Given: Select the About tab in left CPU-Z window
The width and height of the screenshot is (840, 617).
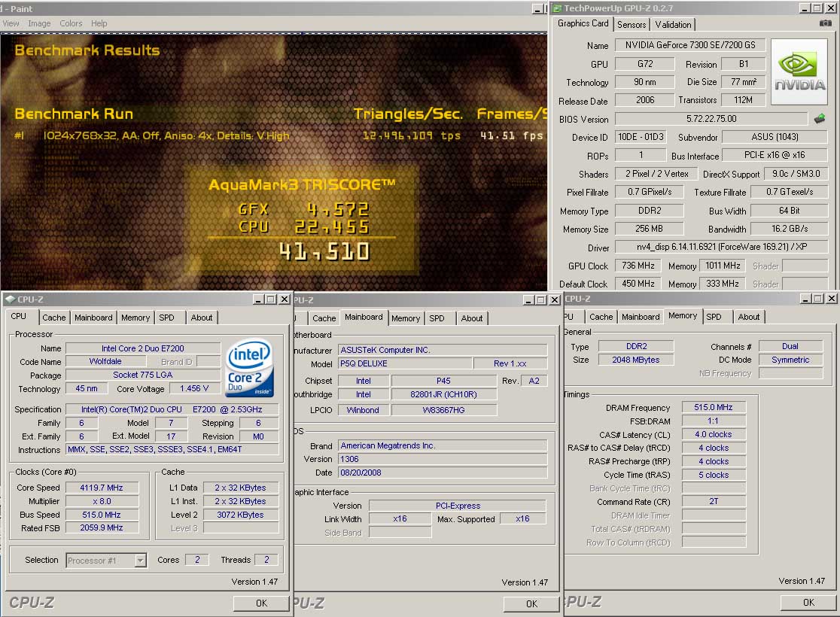Looking at the screenshot, I should click(202, 318).
